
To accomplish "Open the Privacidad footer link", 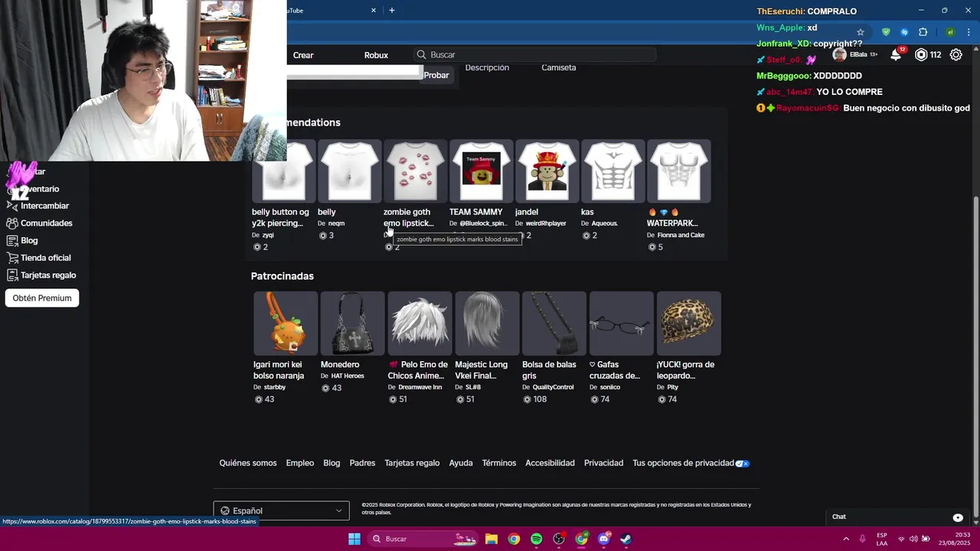I will pyautogui.click(x=603, y=463).
